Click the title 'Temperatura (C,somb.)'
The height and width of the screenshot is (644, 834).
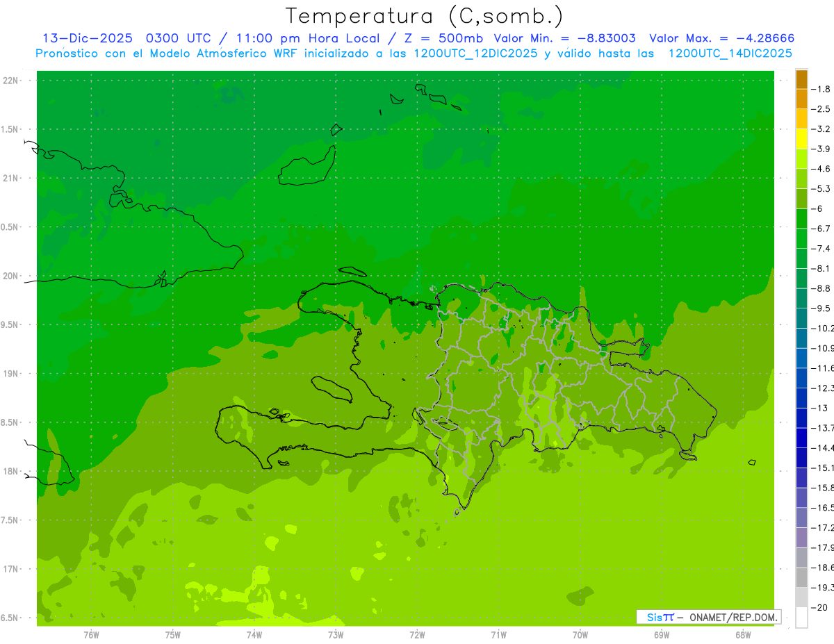(425, 16)
